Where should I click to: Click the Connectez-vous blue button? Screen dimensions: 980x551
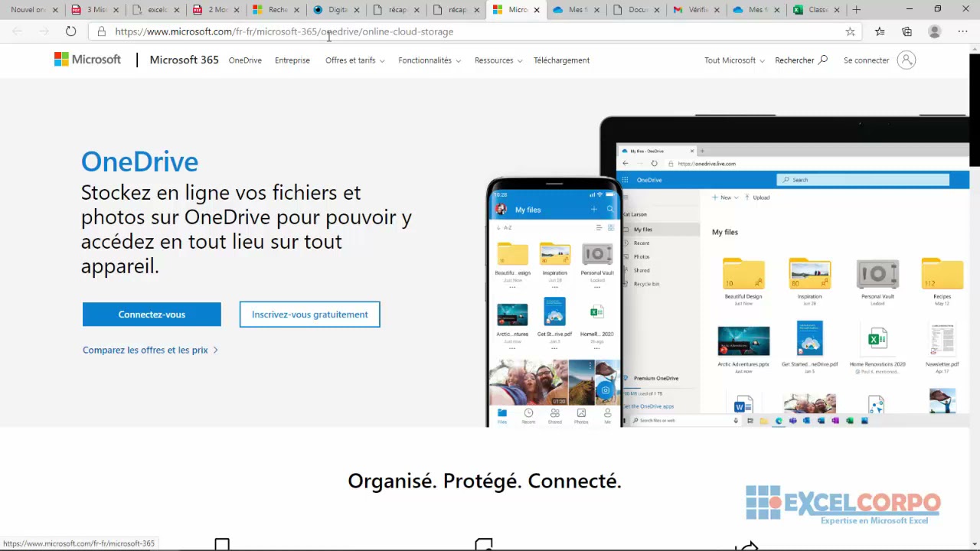pyautogui.click(x=152, y=315)
